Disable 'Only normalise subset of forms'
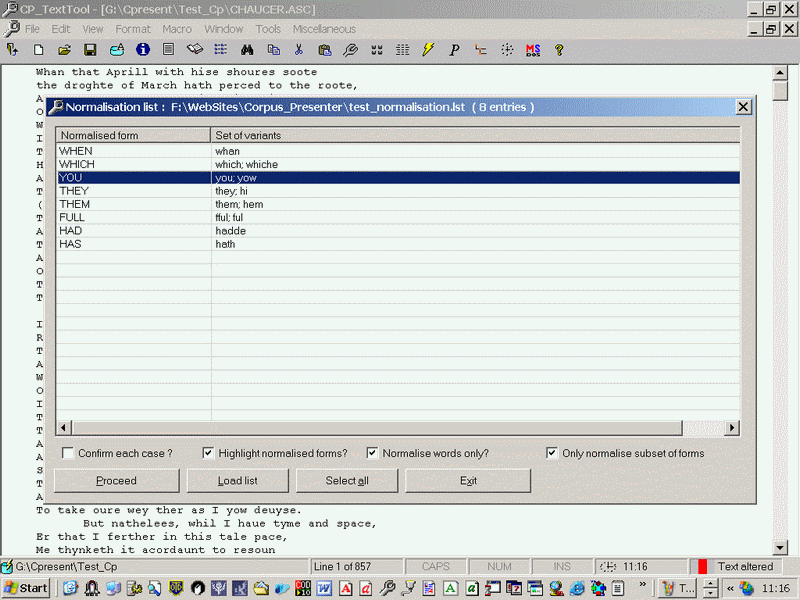Screen dimensions: 800x600 (552, 453)
